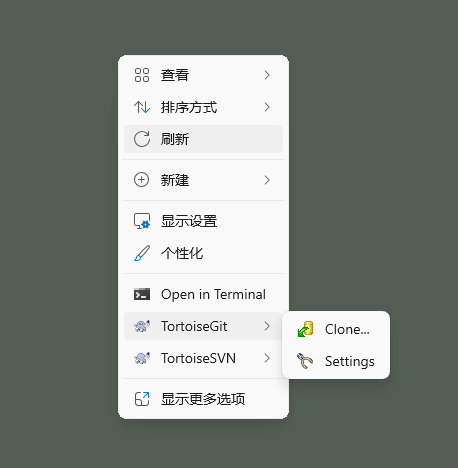This screenshot has height=468, width=458.
Task: Expand the 新建 submenu chevron
Action: (267, 180)
